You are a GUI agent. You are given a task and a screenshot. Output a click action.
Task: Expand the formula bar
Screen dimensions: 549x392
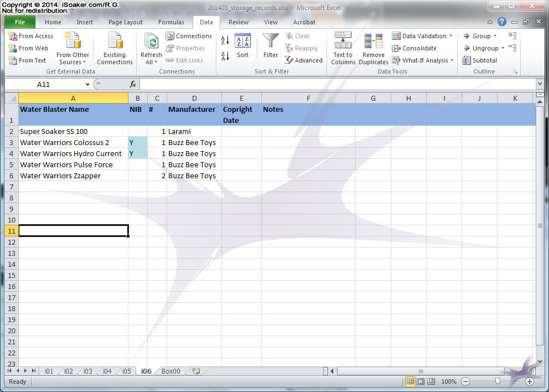pos(540,84)
